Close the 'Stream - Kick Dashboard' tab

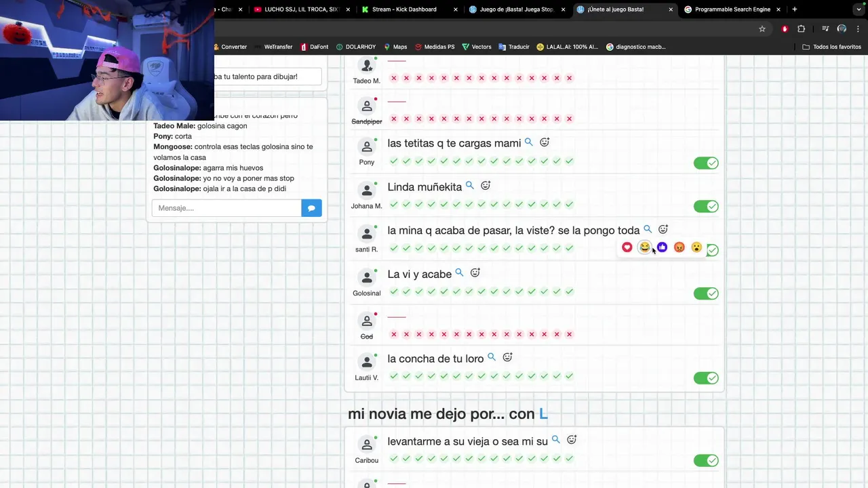coord(456,9)
